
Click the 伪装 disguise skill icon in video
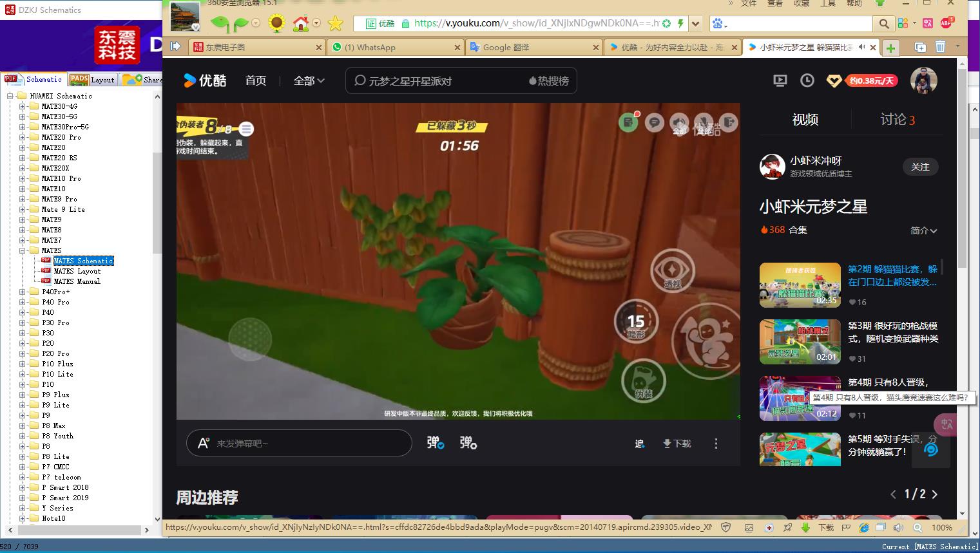pos(643,380)
